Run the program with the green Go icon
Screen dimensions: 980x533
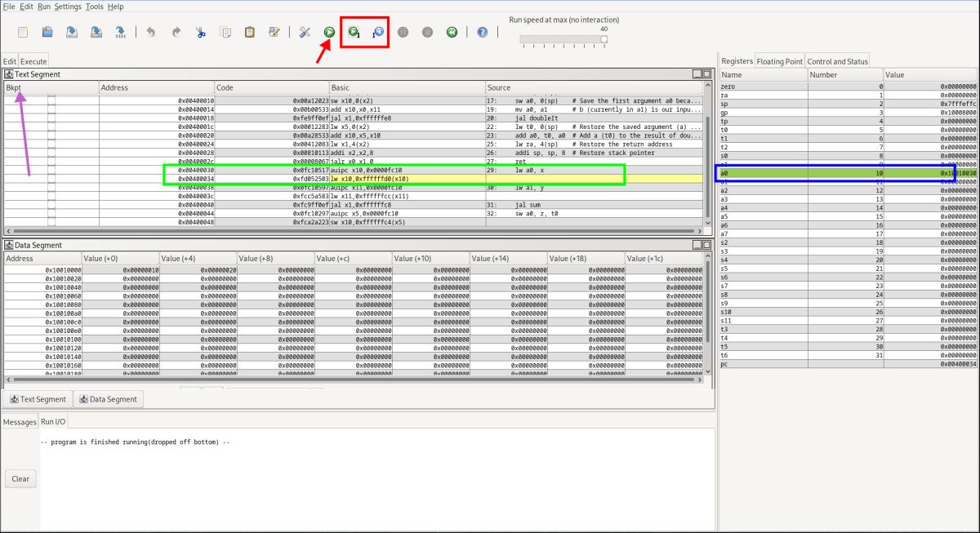pos(328,32)
